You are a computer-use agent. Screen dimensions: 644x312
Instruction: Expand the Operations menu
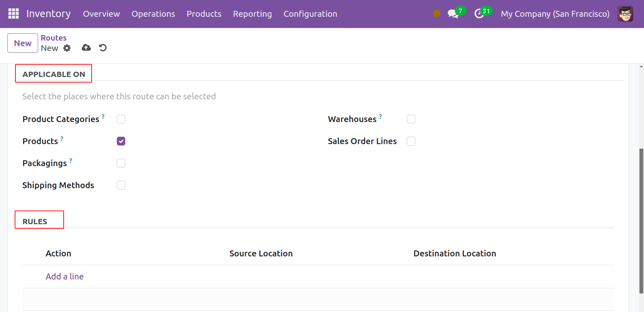click(153, 14)
